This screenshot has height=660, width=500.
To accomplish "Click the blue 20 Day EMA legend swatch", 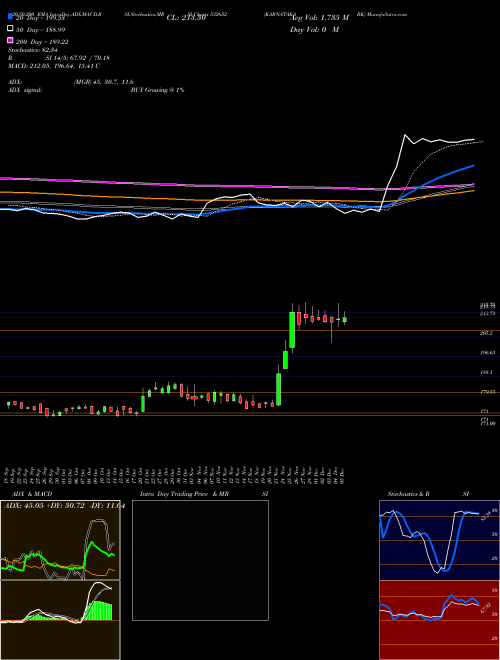I will (10, 17).
